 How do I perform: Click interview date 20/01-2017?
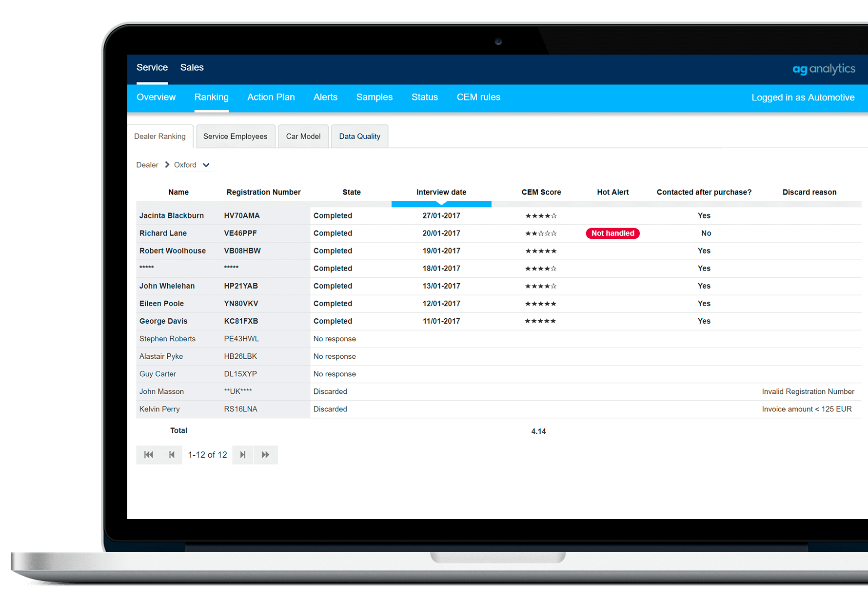(x=441, y=233)
